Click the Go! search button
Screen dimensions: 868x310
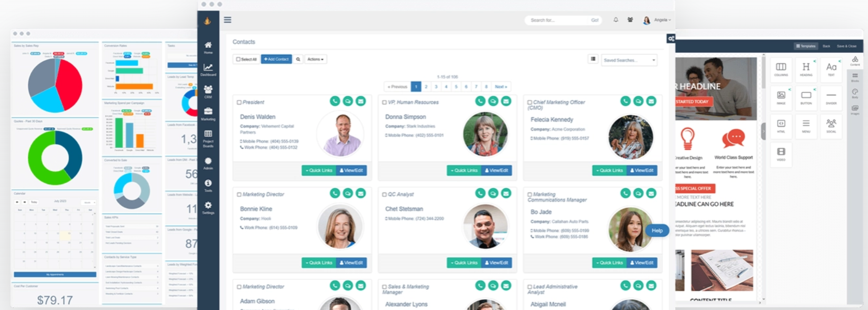[595, 20]
